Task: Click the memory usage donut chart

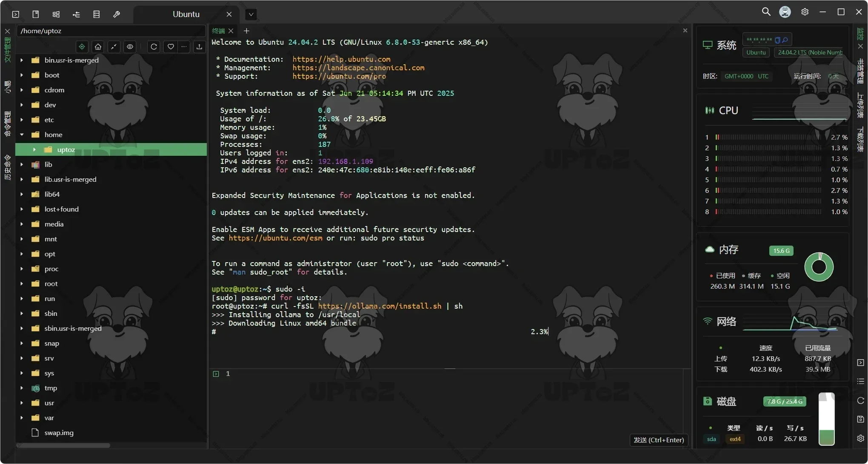Action: click(819, 267)
